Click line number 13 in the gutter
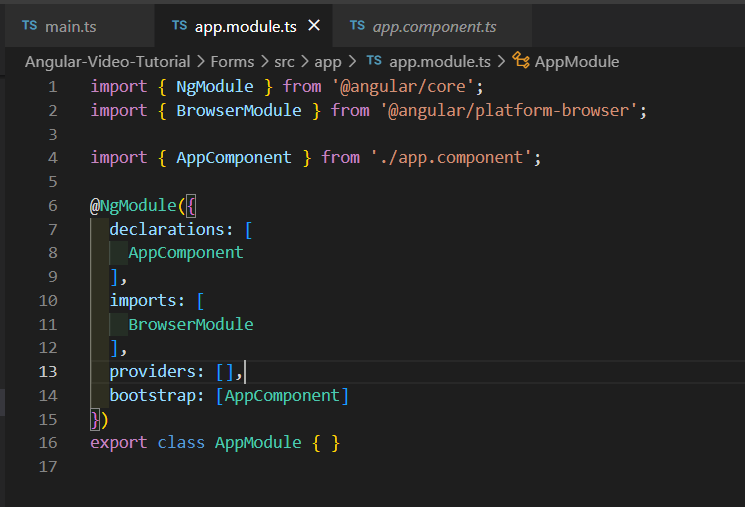Image resolution: width=745 pixels, height=507 pixels. coord(48,372)
